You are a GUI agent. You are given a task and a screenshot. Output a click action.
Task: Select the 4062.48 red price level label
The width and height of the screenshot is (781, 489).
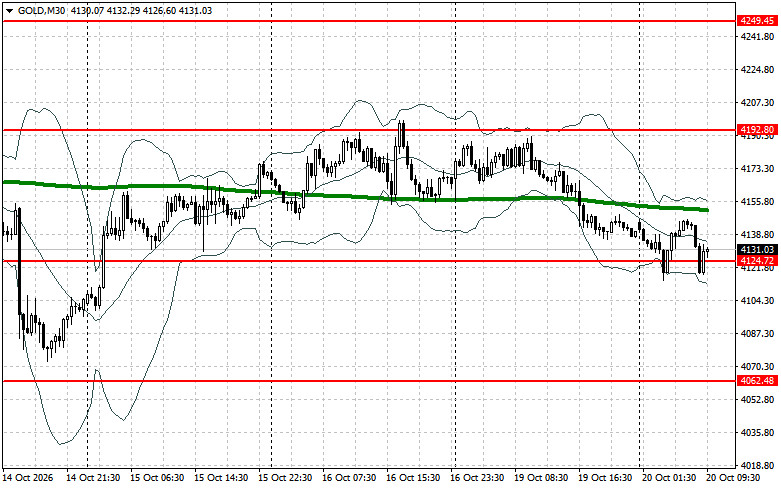[757, 381]
